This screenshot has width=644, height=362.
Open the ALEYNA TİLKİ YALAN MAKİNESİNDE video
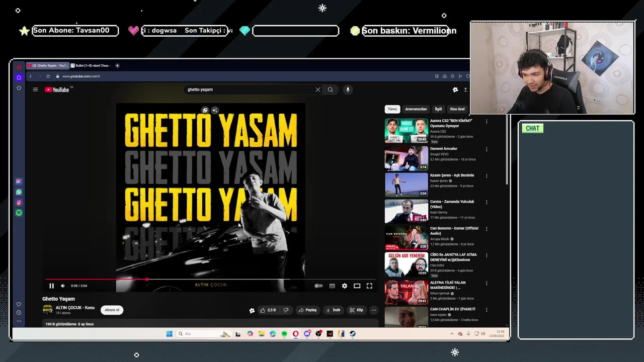click(407, 292)
